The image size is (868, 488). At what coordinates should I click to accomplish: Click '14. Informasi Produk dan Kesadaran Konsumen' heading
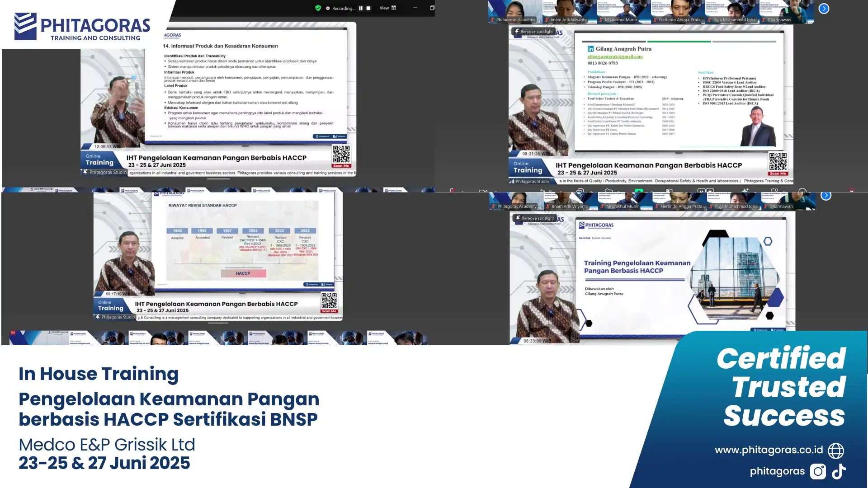220,46
